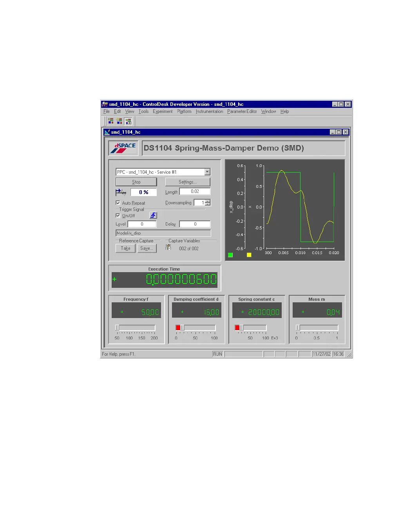The width and height of the screenshot is (420, 509).
Task: Click the yellow plot legend square
Action: click(x=249, y=255)
